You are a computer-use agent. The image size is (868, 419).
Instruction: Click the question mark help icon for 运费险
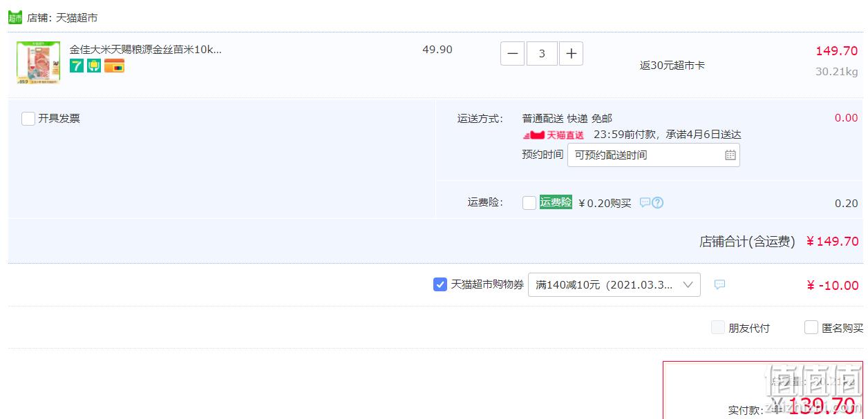click(657, 203)
